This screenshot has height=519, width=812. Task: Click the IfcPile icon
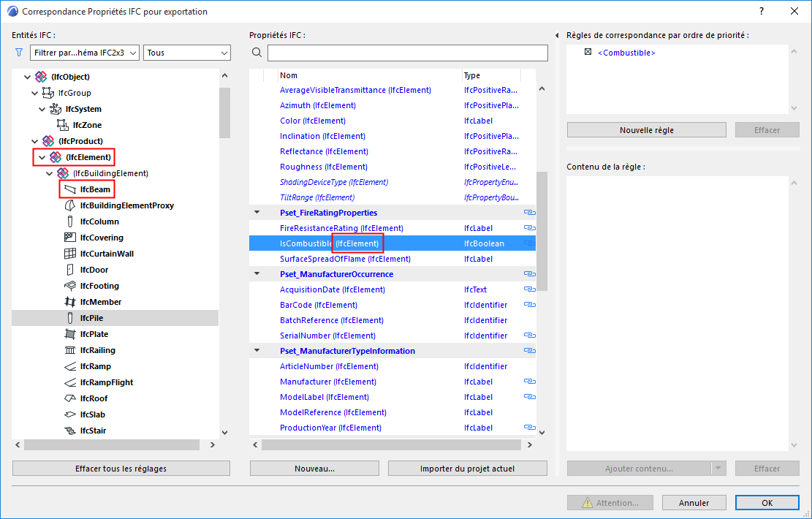[70, 318]
